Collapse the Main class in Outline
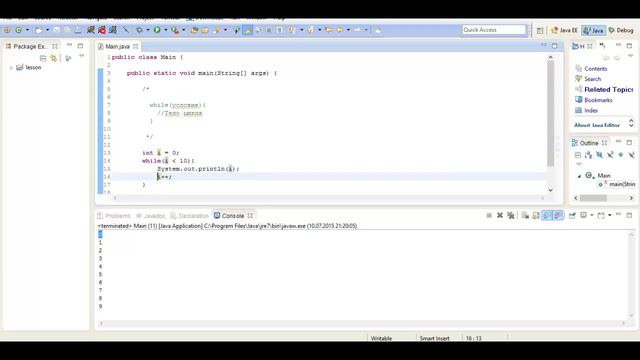This screenshot has width=640, height=360. click(579, 176)
